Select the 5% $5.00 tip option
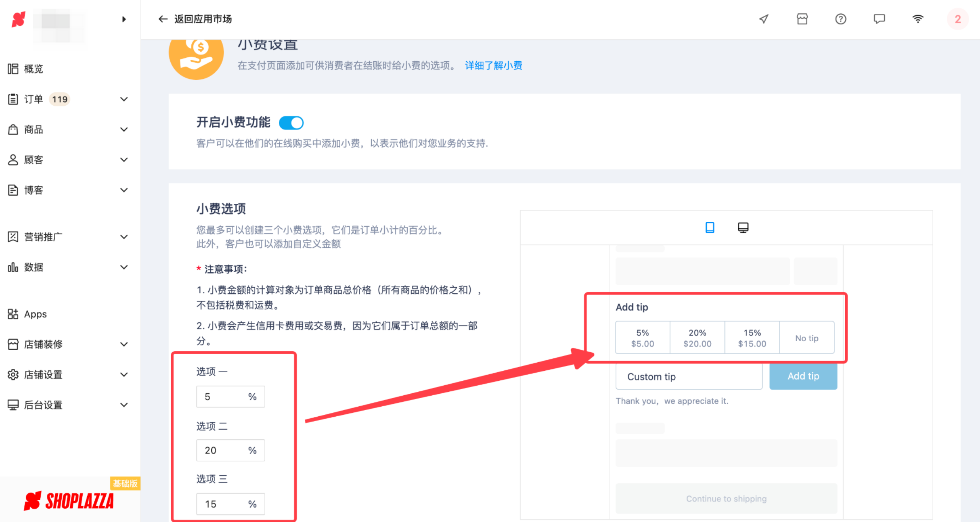The image size is (980, 522). (643, 338)
